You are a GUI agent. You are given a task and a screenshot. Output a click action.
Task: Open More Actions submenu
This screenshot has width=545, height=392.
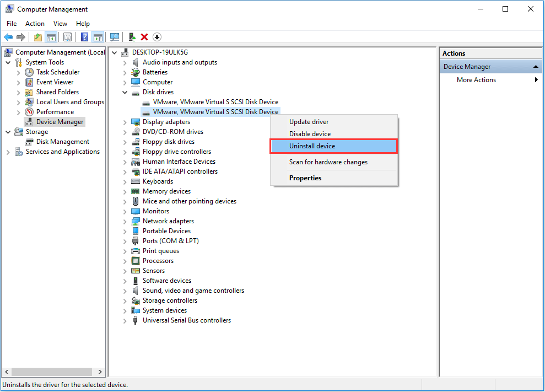pos(491,80)
